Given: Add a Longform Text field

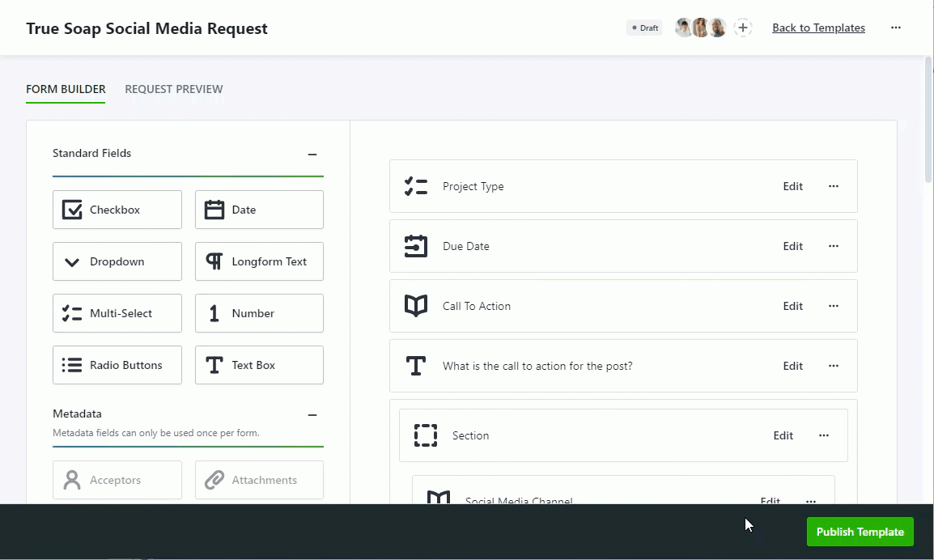Looking at the screenshot, I should [x=259, y=261].
